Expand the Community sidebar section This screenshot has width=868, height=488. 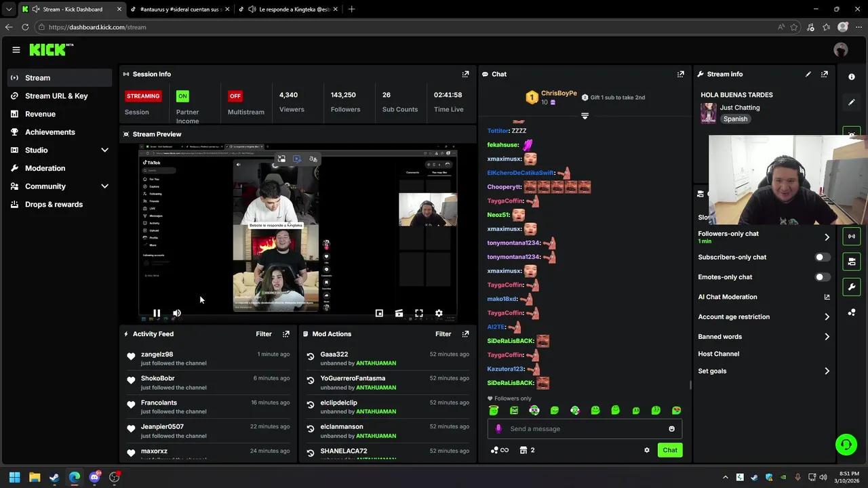coord(104,186)
